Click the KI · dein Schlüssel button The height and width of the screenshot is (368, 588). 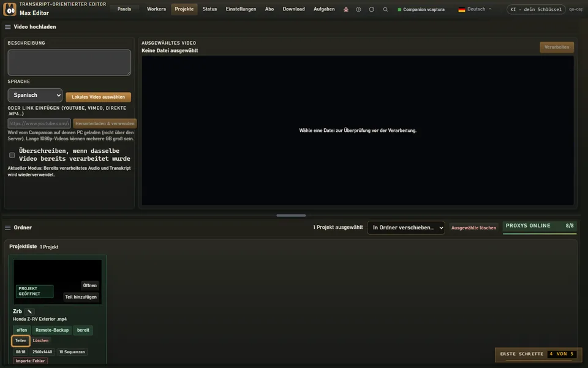[x=536, y=9]
